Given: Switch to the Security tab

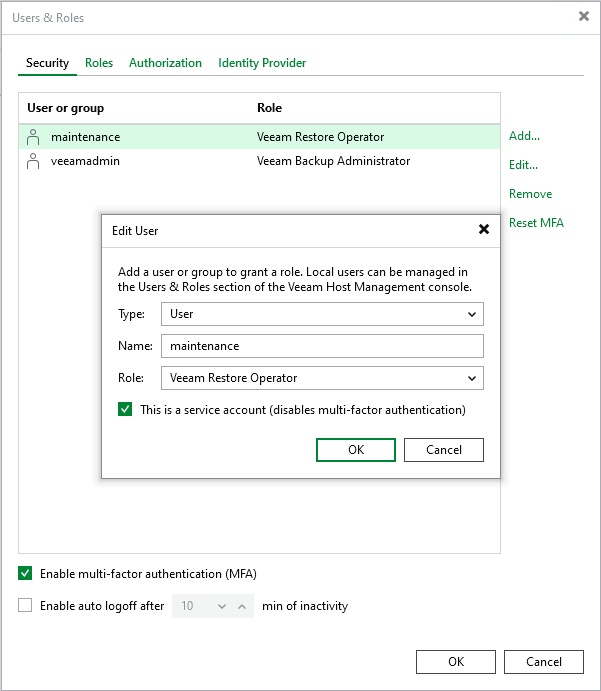Looking at the screenshot, I should tap(47, 63).
